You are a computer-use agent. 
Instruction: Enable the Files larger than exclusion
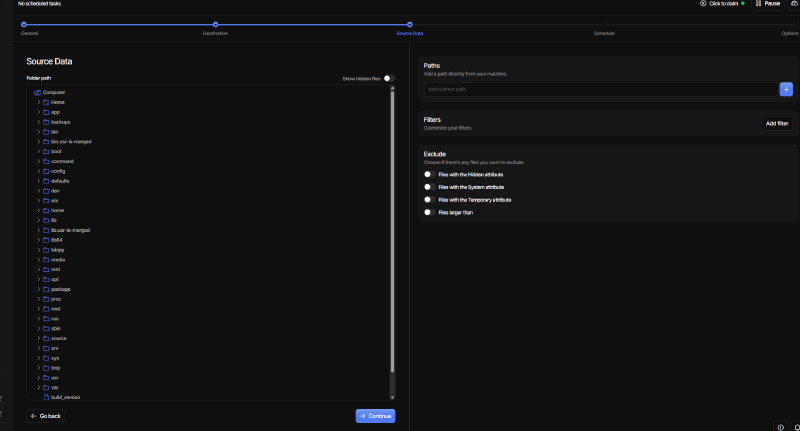(x=429, y=213)
